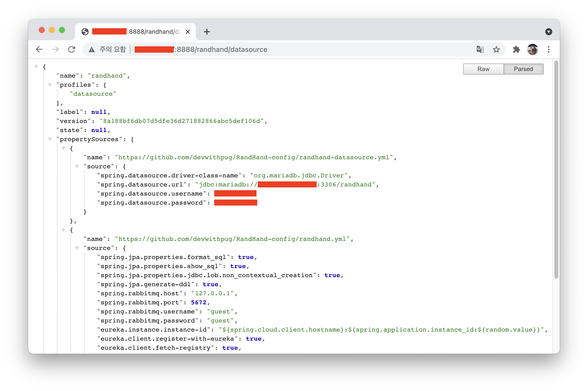
Task: Collapse the root JSON object
Action: (36, 67)
